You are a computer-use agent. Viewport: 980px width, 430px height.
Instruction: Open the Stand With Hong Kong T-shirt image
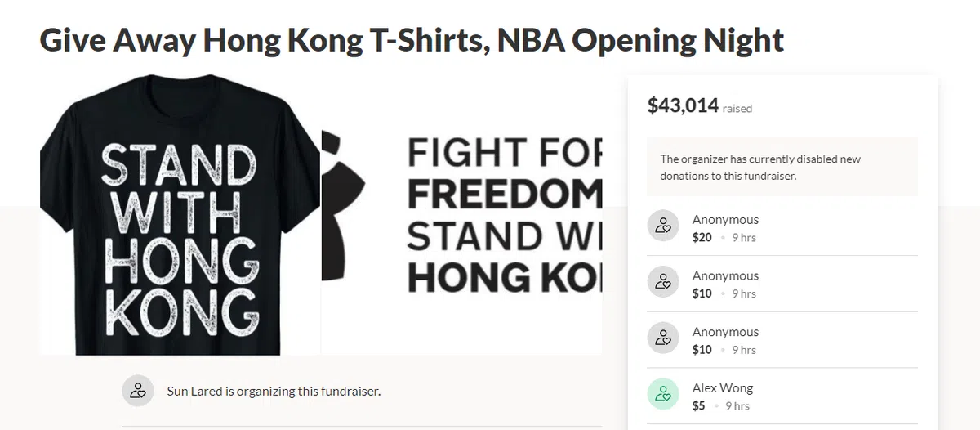(180, 215)
